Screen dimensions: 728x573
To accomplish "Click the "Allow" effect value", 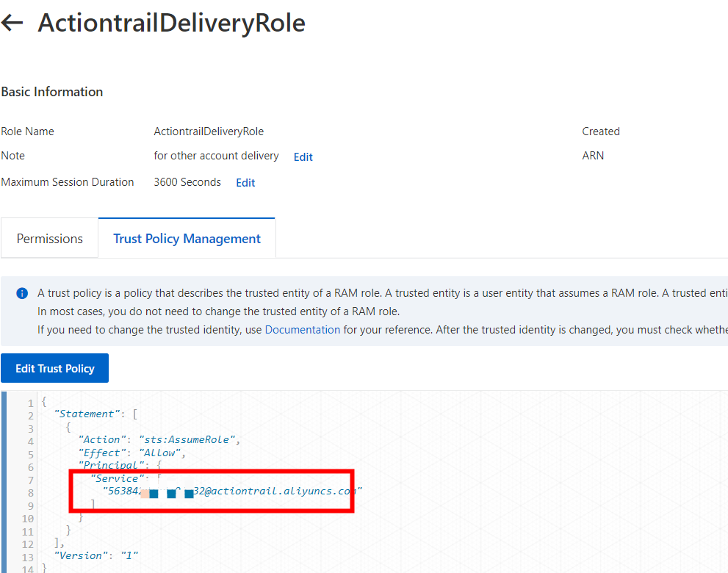I will (159, 453).
